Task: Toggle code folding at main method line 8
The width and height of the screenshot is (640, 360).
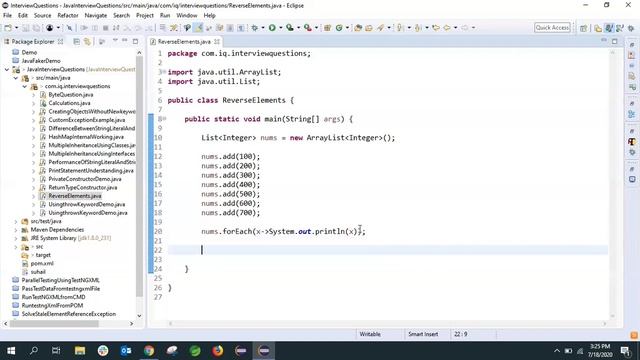Action: [164, 119]
